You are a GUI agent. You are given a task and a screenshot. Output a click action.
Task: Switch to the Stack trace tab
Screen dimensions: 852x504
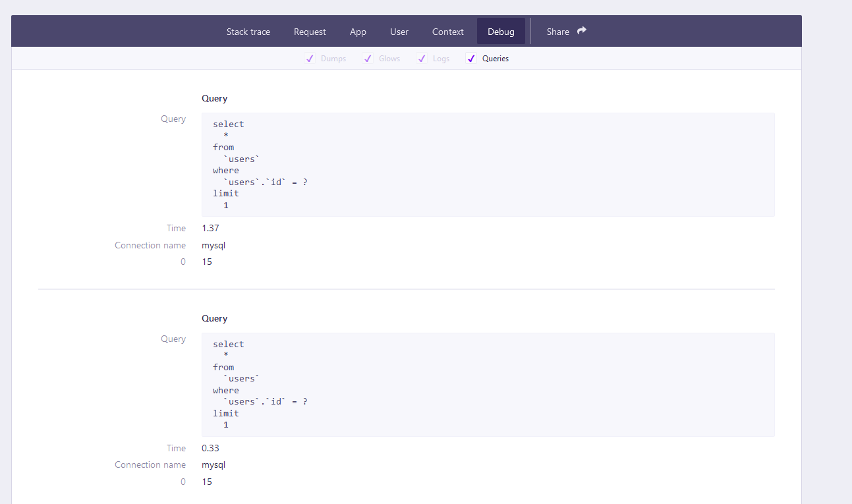point(248,31)
